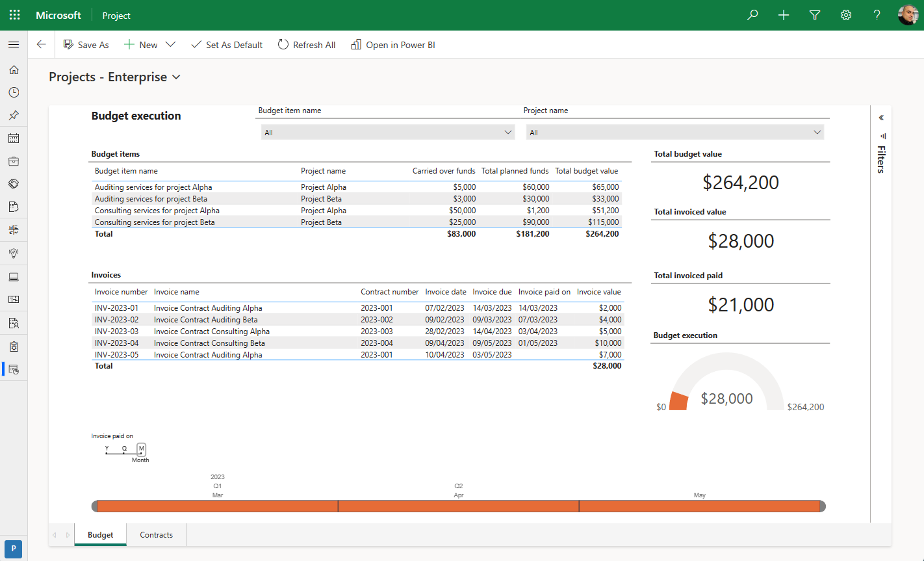Click contract number 2023-002 cell
This screenshot has width=924, height=561.
377,320
